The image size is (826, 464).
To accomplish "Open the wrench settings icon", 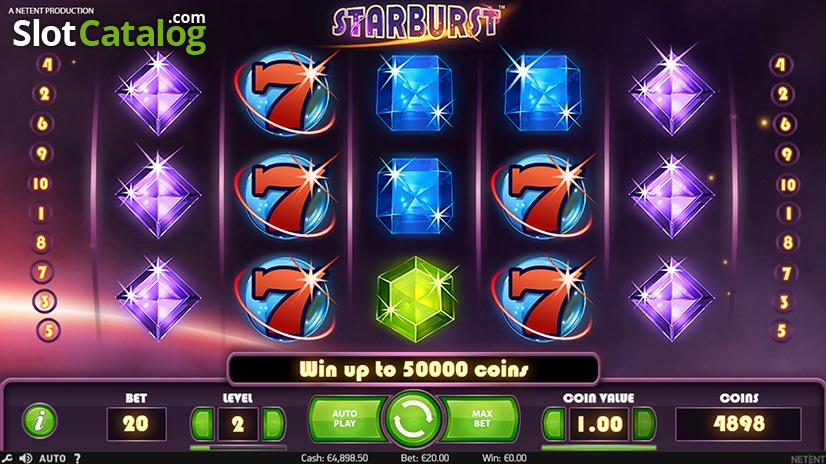I will (x=7, y=458).
